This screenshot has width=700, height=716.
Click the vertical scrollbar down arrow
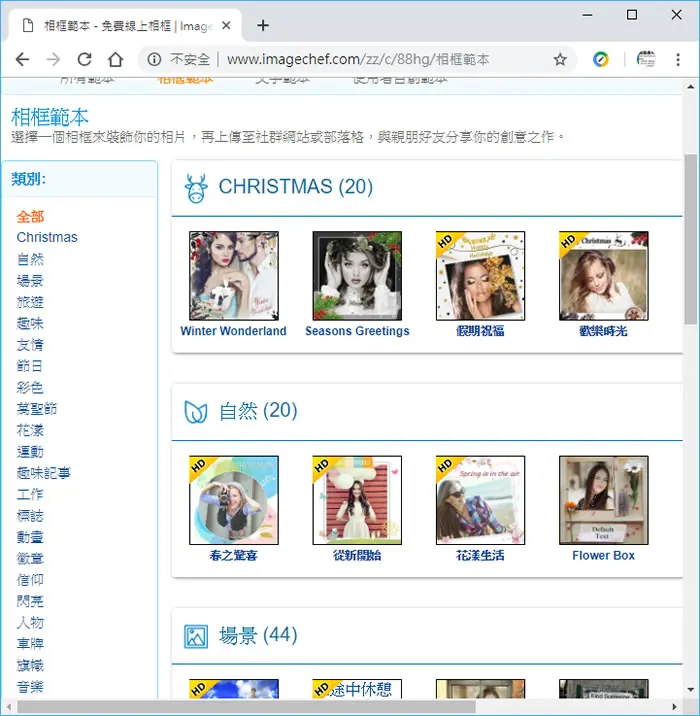690,690
